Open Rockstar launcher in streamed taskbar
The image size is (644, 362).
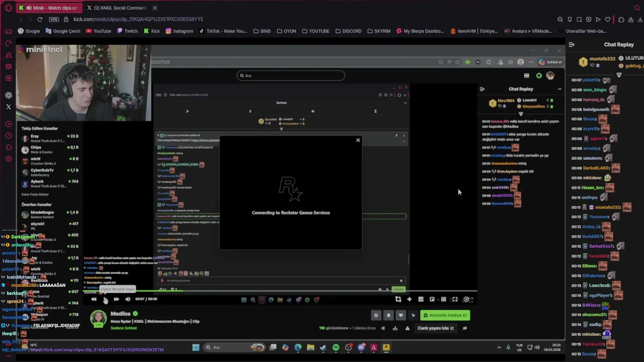tap(386, 347)
